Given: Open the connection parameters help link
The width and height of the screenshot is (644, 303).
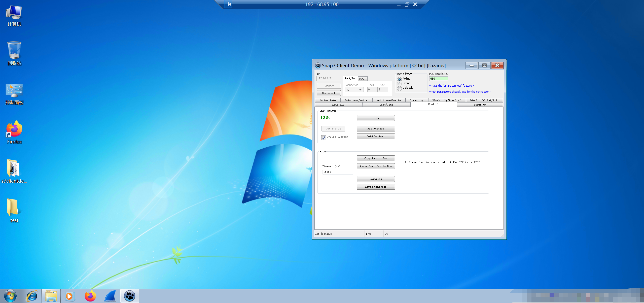Looking at the screenshot, I should [460, 92].
